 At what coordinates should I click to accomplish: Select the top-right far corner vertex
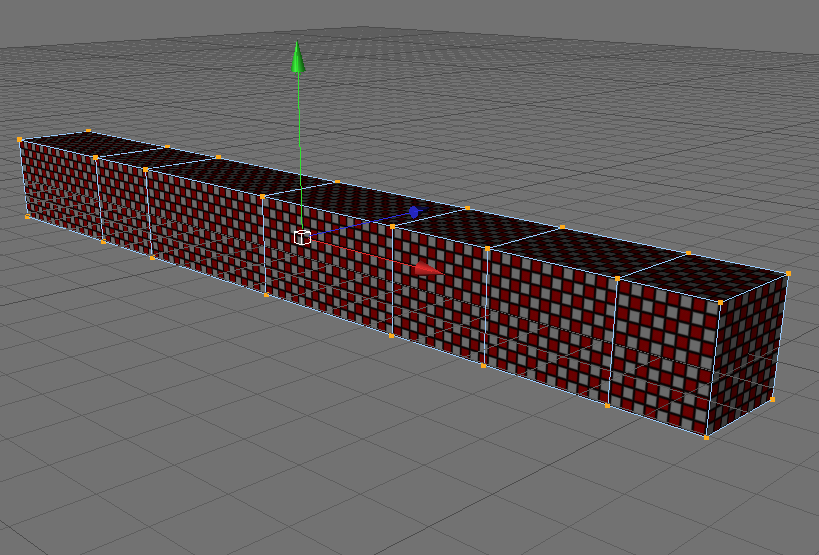788,273
